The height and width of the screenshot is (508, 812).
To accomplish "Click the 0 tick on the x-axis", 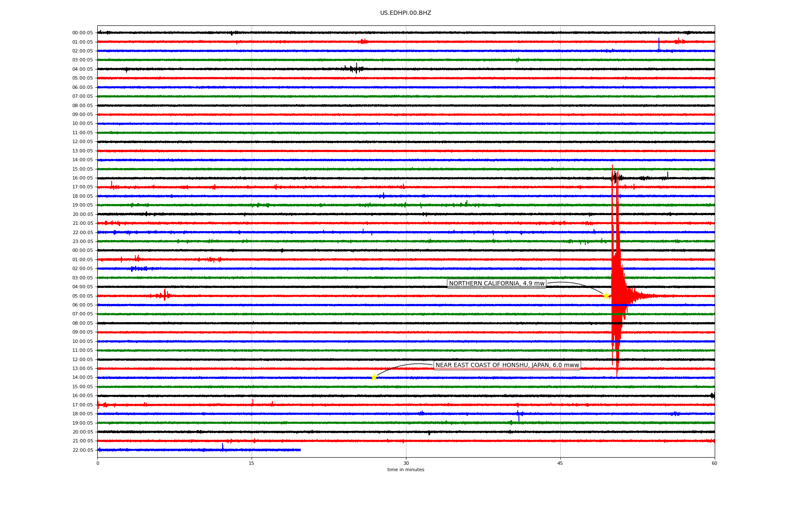I will (x=98, y=463).
